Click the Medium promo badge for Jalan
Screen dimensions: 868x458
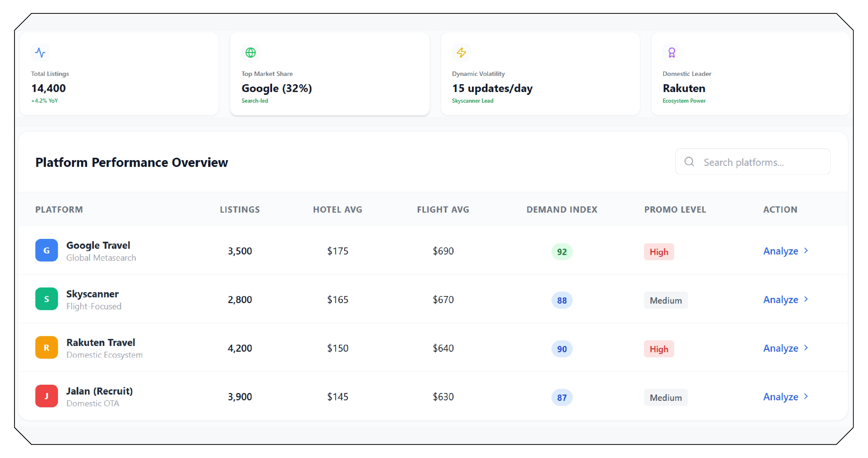[x=666, y=397]
